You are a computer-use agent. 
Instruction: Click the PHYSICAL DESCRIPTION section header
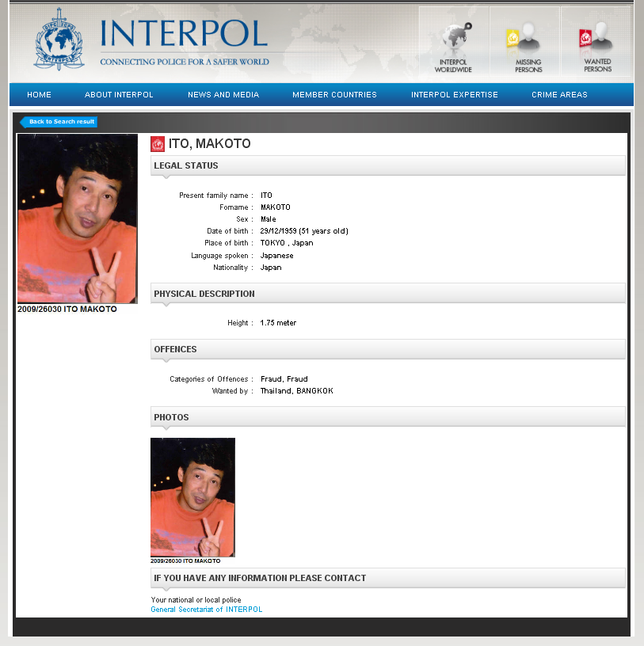[387, 294]
